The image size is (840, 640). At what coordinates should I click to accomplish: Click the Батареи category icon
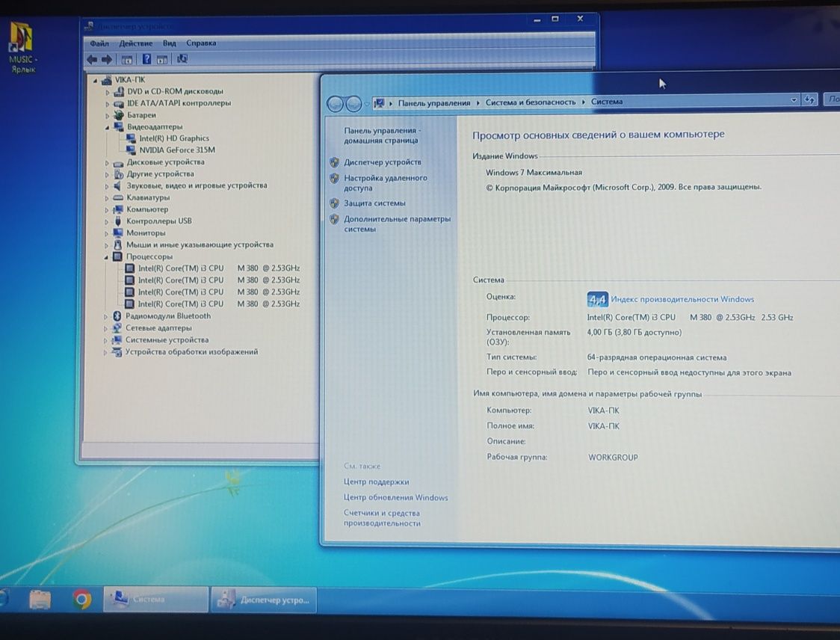[x=118, y=114]
